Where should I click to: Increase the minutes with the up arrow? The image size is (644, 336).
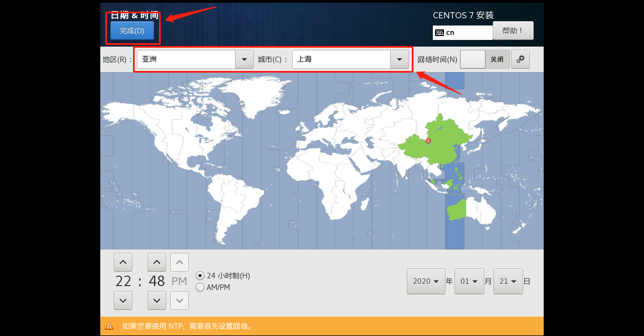(156, 262)
